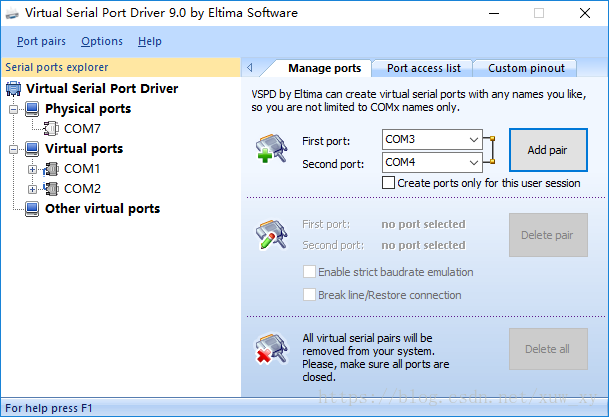Image resolution: width=609 pixels, height=417 pixels.
Task: Click the collapse panel left arrow
Action: point(250,68)
